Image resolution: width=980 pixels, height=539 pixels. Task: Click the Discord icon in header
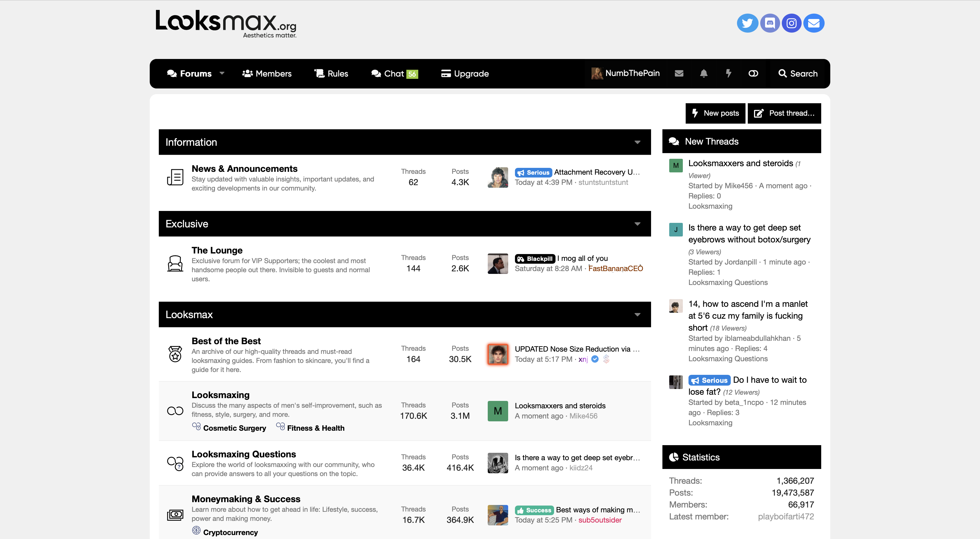(x=770, y=23)
